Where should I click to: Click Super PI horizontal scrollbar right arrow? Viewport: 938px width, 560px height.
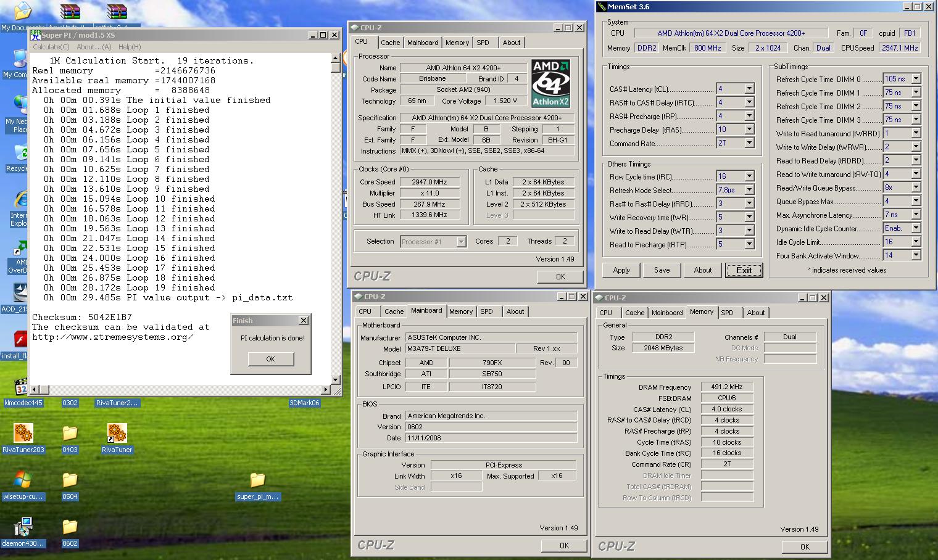(326, 389)
